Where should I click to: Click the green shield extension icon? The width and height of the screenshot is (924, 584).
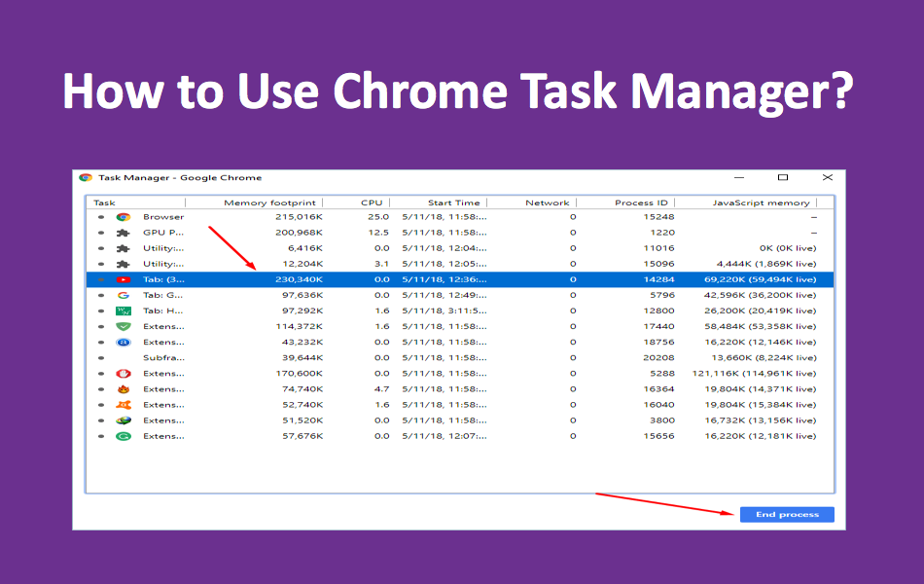(124, 326)
